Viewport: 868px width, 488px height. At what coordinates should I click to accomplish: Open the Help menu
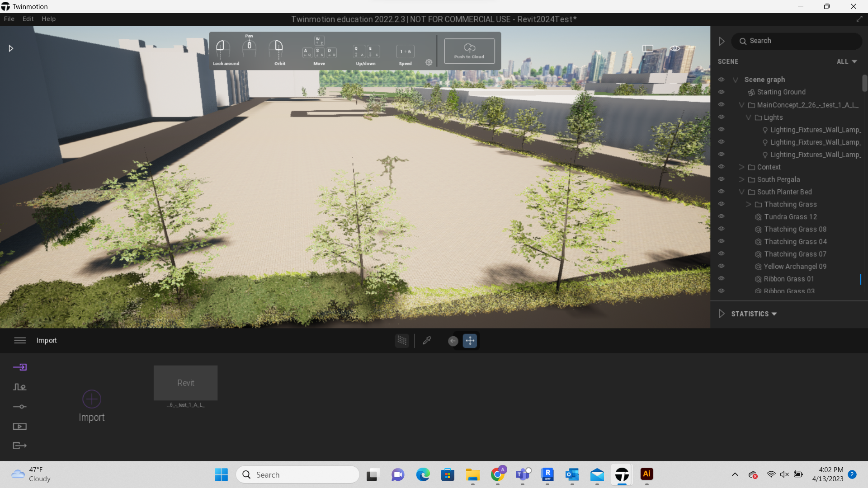[x=48, y=19]
